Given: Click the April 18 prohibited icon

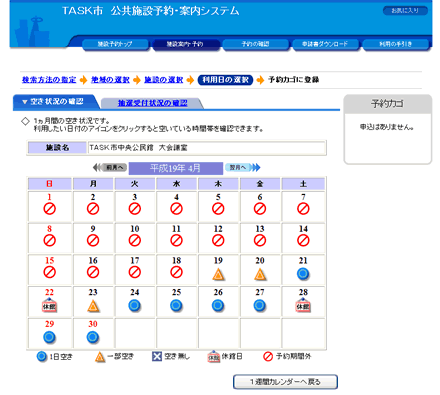Looking at the screenshot, I should coord(176,272).
